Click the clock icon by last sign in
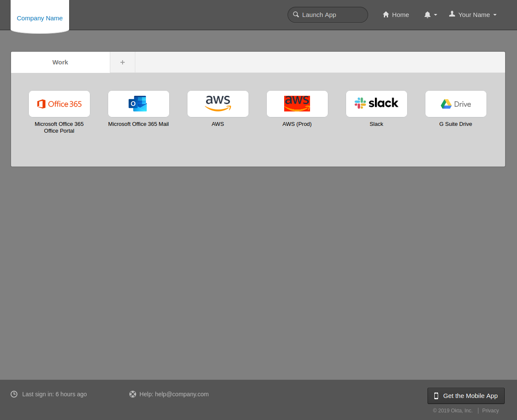Viewport: 517px width, 420px height. [x=14, y=394]
